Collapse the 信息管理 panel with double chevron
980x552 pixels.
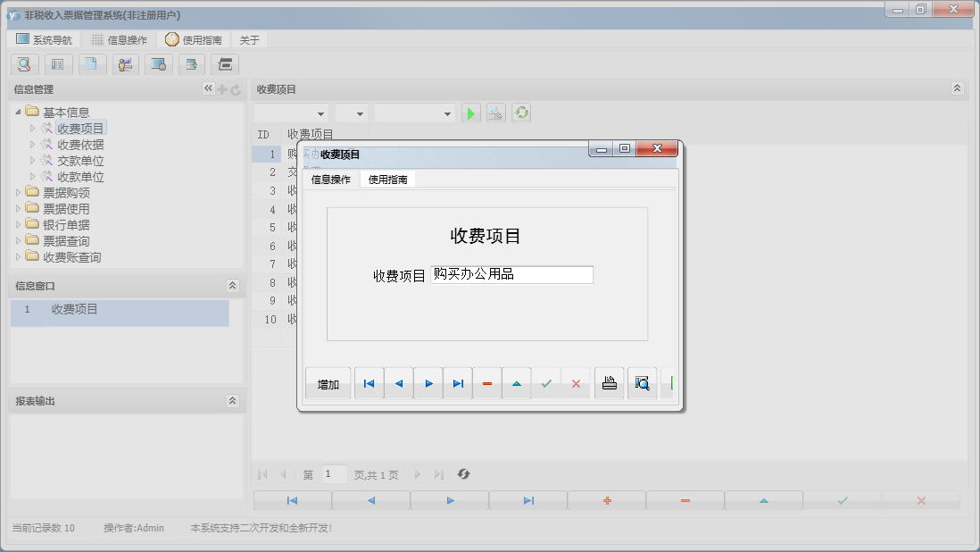(x=207, y=88)
